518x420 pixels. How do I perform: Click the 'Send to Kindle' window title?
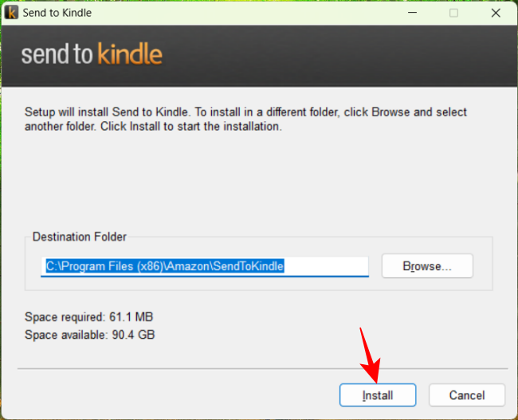tap(57, 13)
